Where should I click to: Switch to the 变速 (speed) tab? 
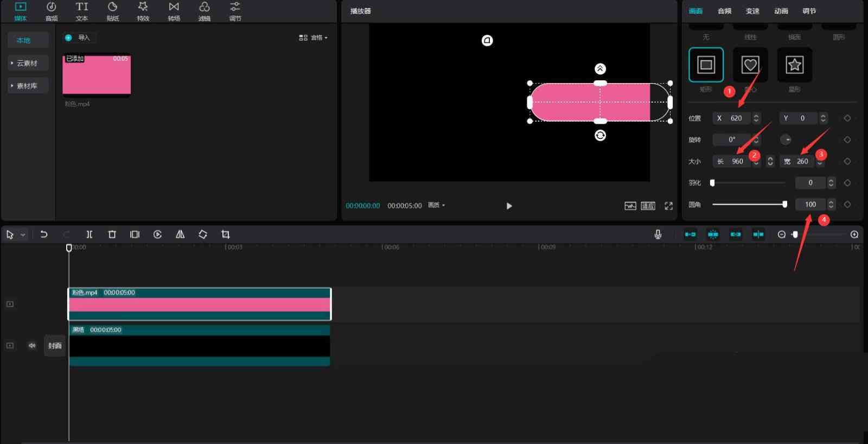click(753, 11)
